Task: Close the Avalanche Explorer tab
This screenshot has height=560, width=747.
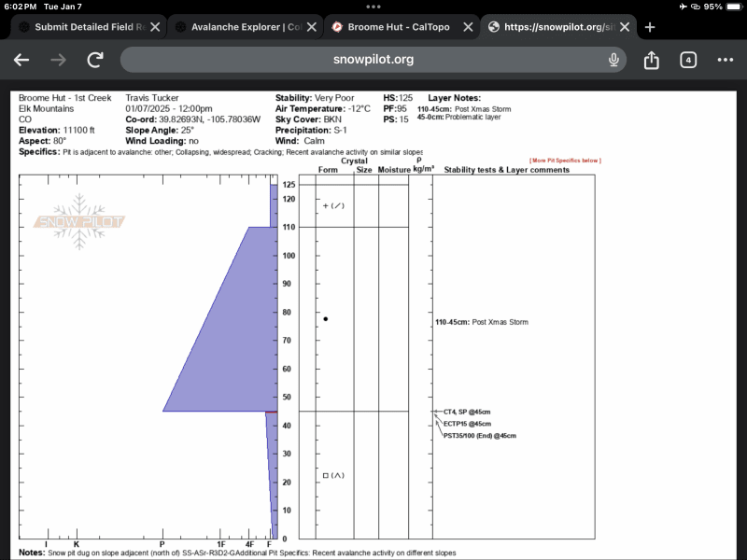Action: (x=312, y=27)
